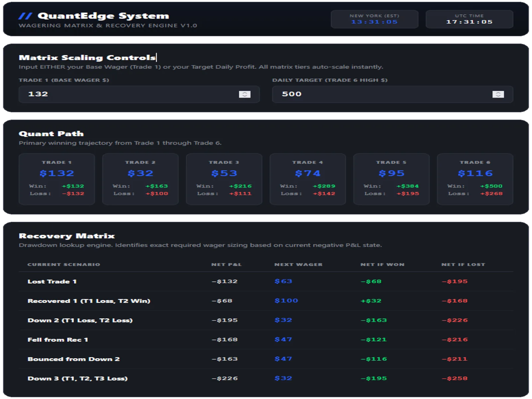Click the -$68 net if won value

[x=371, y=282]
